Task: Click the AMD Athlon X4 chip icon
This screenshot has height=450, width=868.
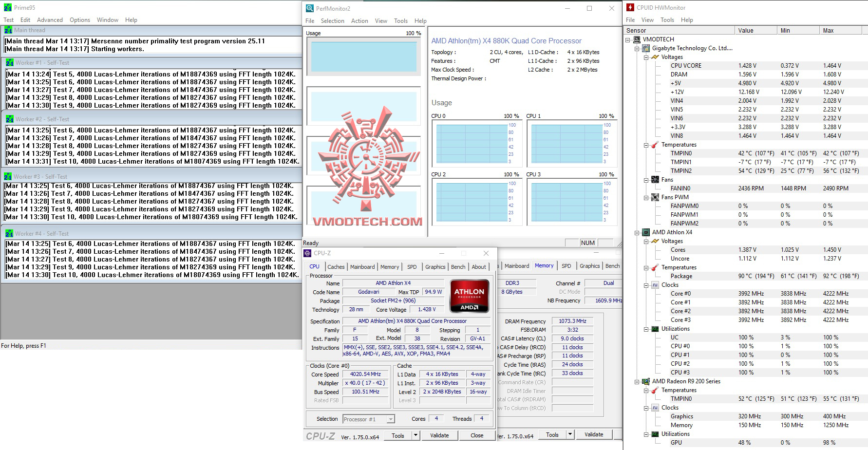Action: point(646,232)
